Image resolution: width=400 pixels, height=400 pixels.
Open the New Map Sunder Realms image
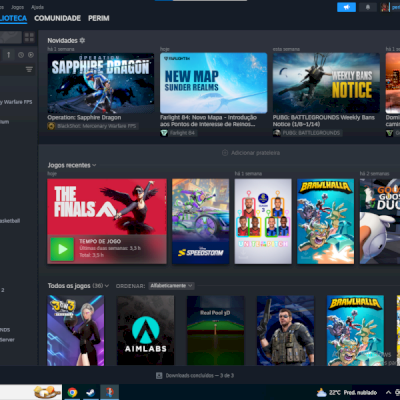click(x=213, y=83)
